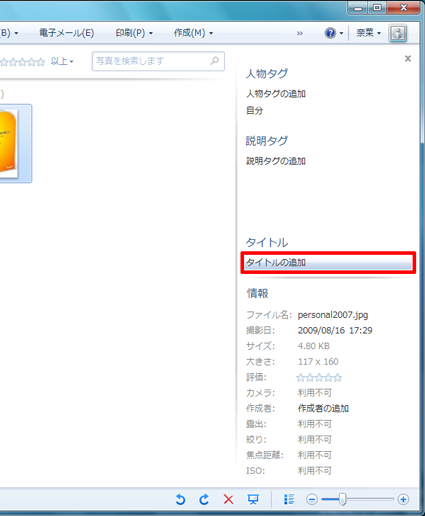
Task: Rotate the photo counterclockwise
Action: coord(180,499)
